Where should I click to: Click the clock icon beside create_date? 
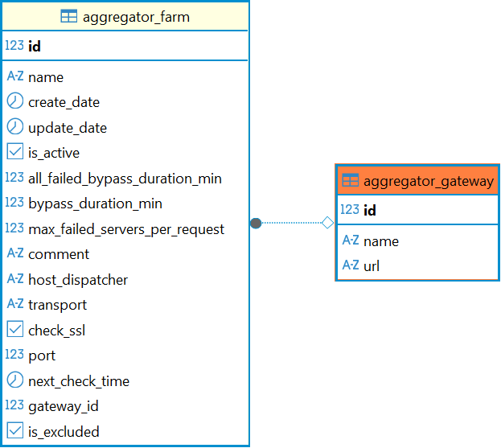point(14,102)
